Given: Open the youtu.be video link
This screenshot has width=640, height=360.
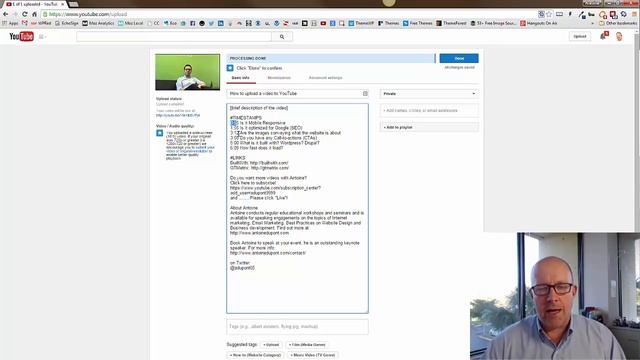Looking at the screenshot, I should (x=178, y=116).
